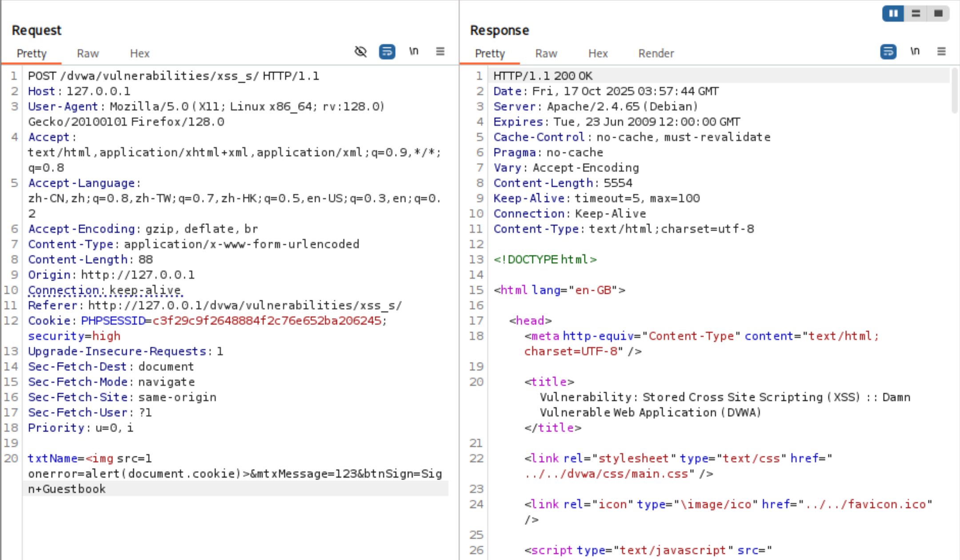Click the HTTP/1.1 200 OK status line
This screenshot has height=560, width=960.
click(x=543, y=76)
